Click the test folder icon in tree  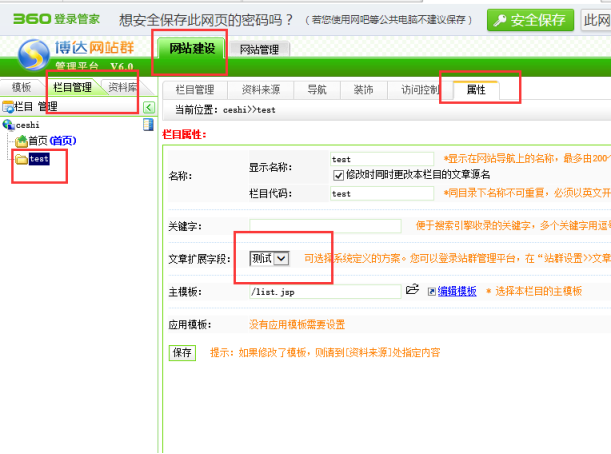coord(21,158)
